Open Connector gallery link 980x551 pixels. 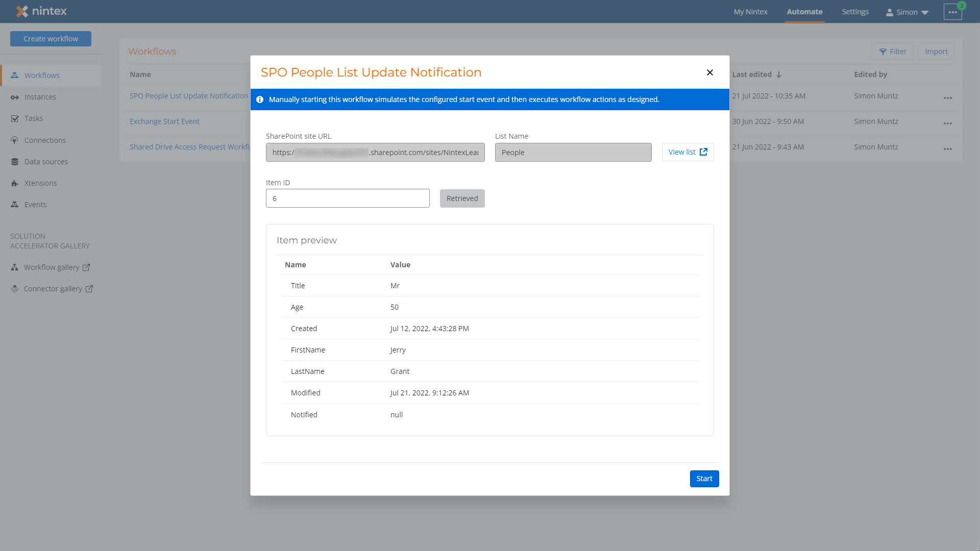coord(53,289)
